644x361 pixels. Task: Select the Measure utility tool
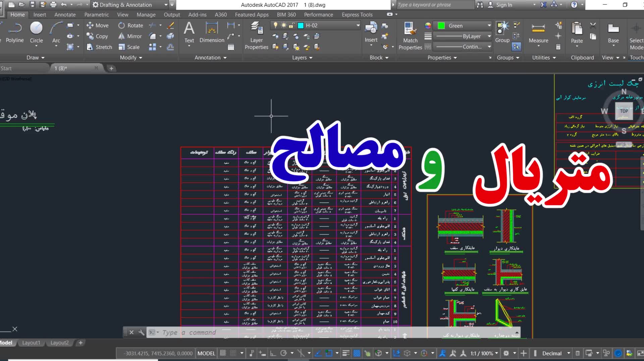[538, 33]
